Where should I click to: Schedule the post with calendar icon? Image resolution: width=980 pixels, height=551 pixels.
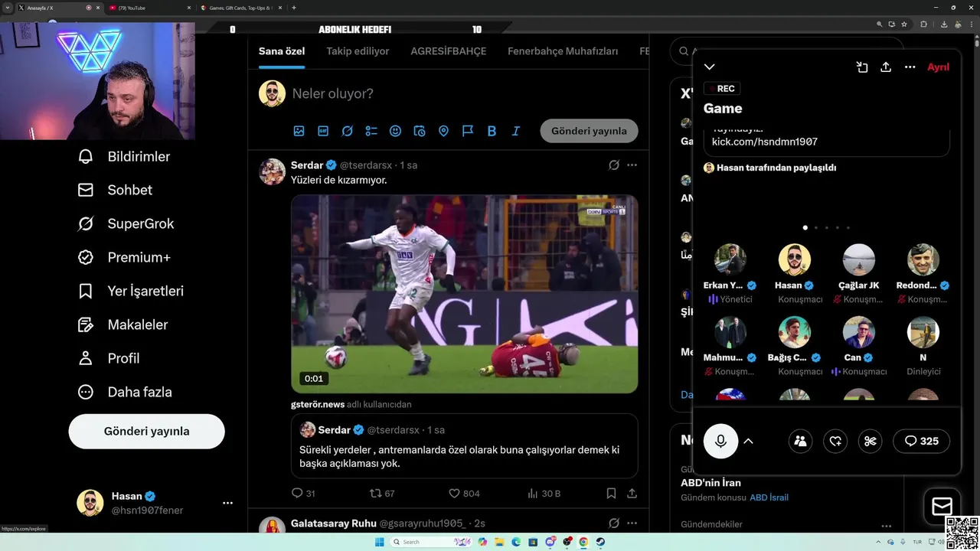pyautogui.click(x=420, y=131)
